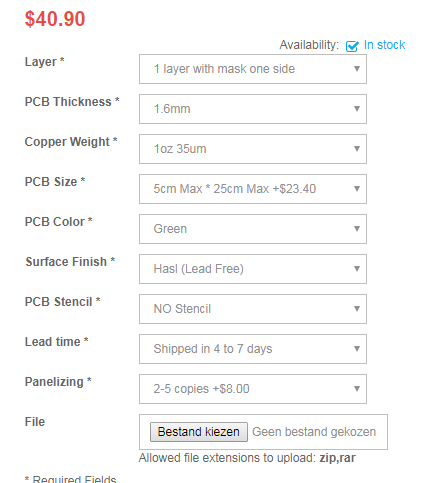Open the Shipped in 4 to 7 days selector

coord(253,349)
